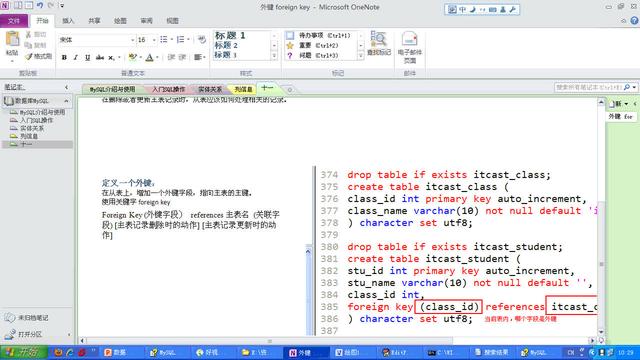This screenshot has width=640, height=360.
Task: Toggle bold formatting
Action: (x=64, y=58)
